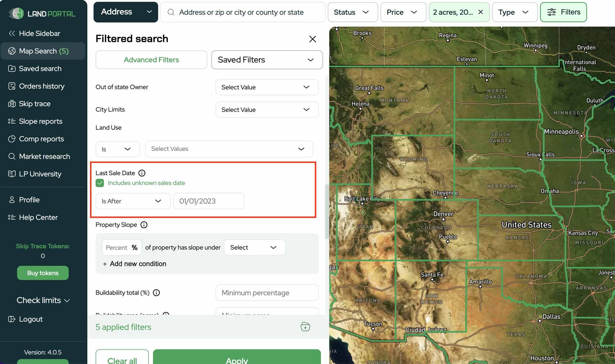Viewport: 615px width, 364px height.
Task: Open Comp reports in the sidebar
Action: [x=41, y=139]
